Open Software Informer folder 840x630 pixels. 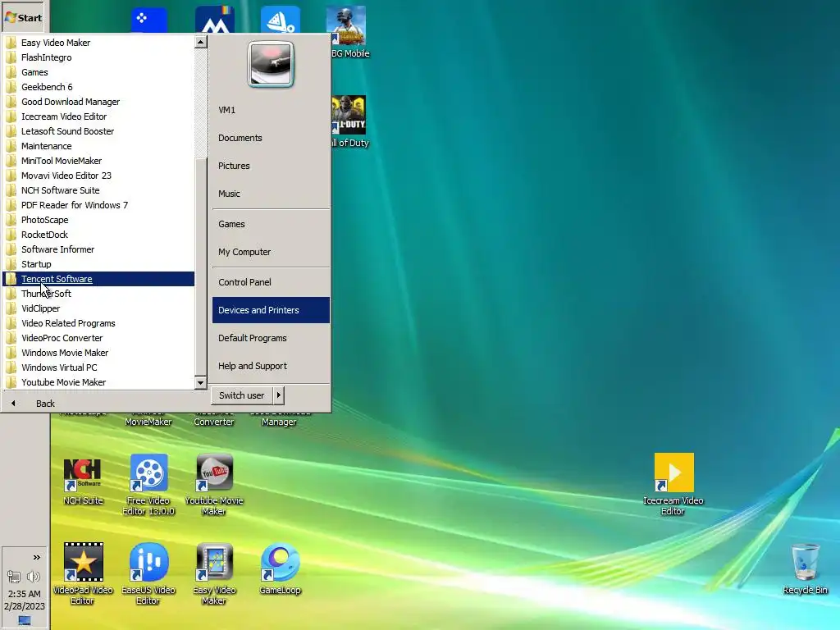click(x=98, y=249)
